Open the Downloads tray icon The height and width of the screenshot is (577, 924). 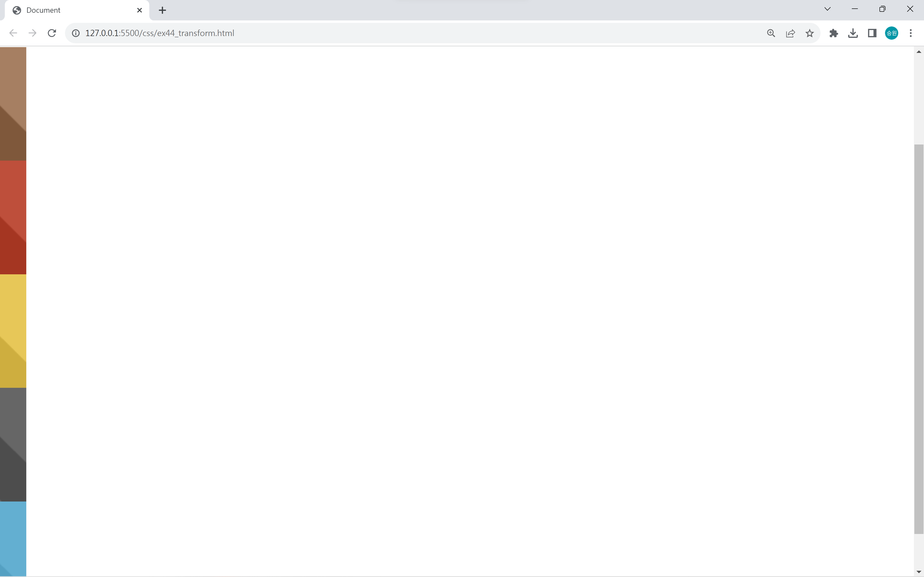[853, 33]
